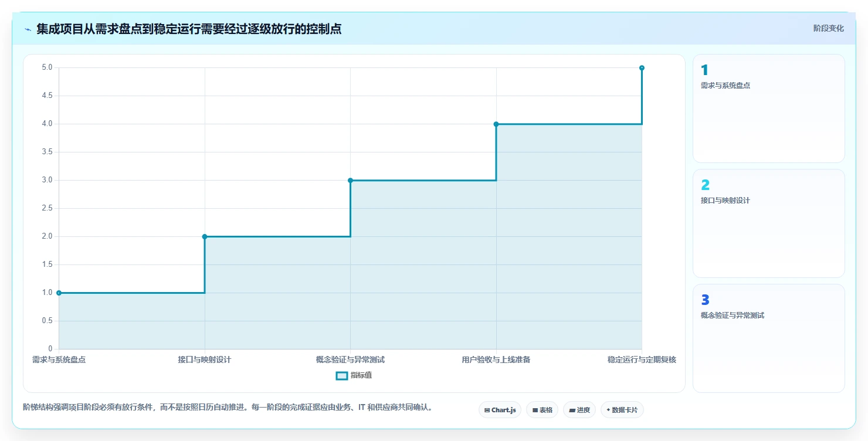Click y-axis tick label 2.5
The height and width of the screenshot is (441, 868).
(x=47, y=208)
